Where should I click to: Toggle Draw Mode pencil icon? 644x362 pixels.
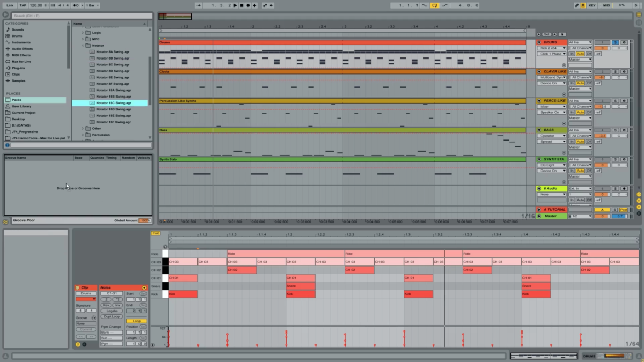(x=577, y=5)
